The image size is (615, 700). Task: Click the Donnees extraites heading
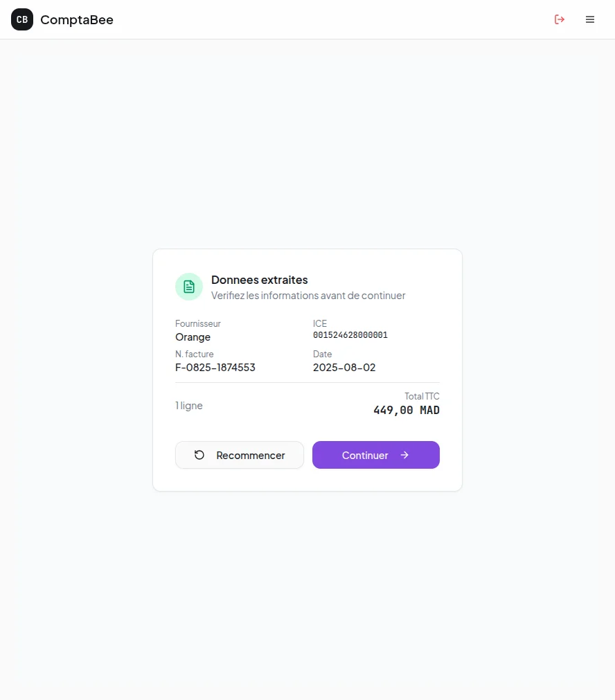259,280
